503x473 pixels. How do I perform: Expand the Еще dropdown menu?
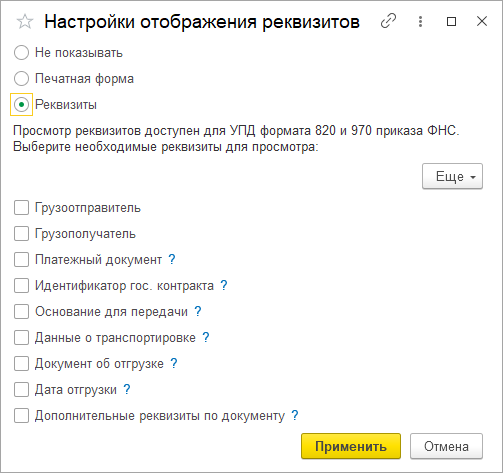tap(452, 176)
